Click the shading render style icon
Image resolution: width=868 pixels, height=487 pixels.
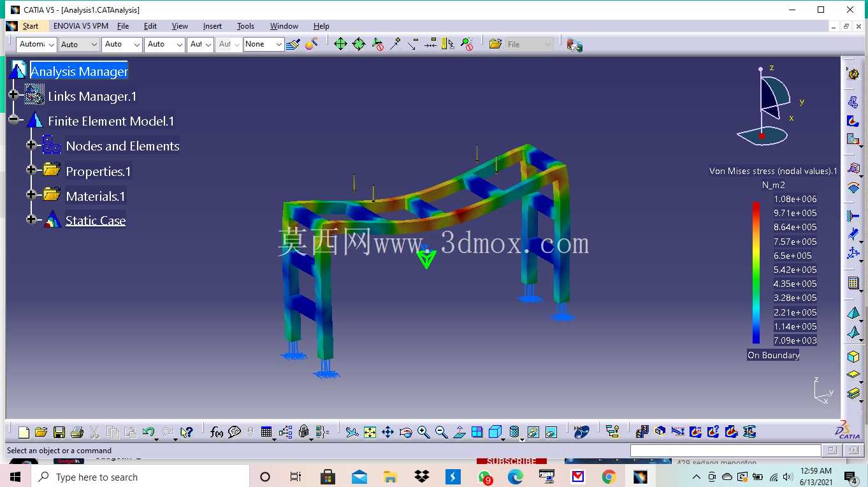tap(515, 432)
